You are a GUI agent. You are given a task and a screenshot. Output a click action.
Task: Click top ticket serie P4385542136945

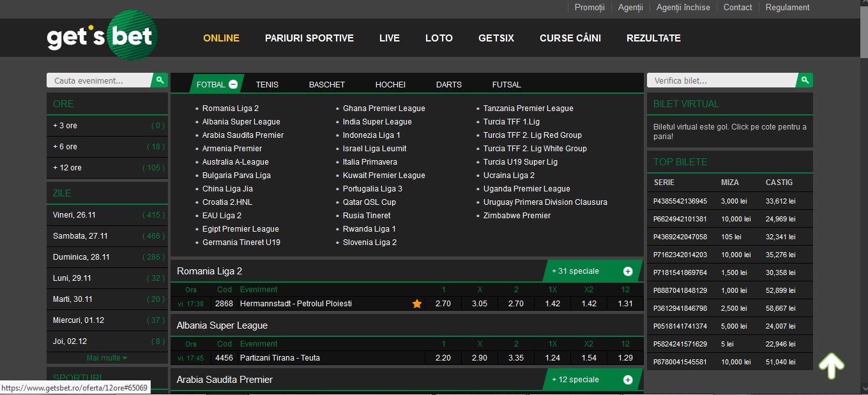click(x=680, y=201)
